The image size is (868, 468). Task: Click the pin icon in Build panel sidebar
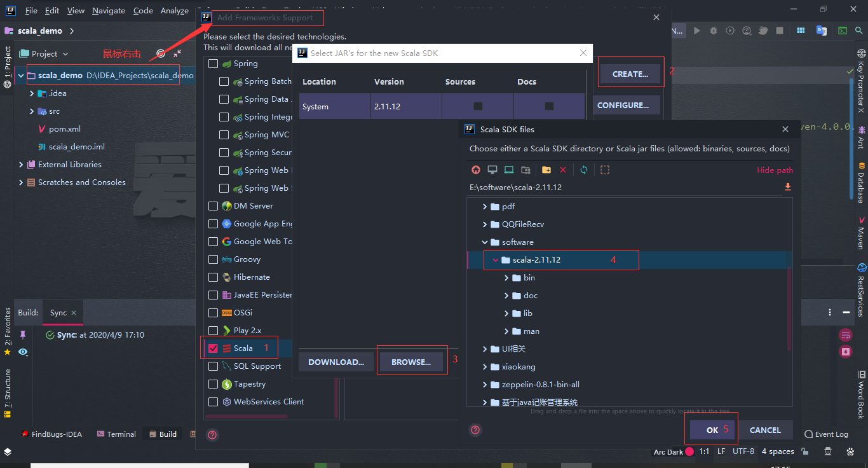(23, 334)
